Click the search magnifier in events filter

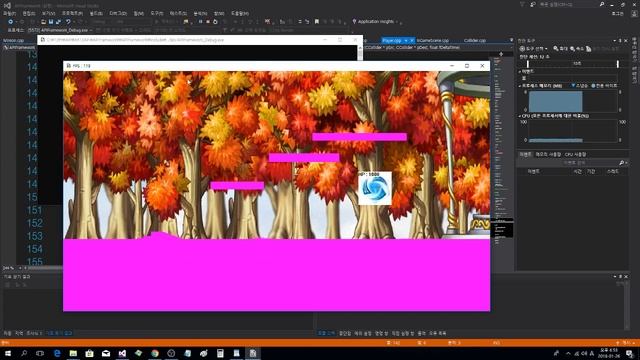pyautogui.click(x=622, y=163)
